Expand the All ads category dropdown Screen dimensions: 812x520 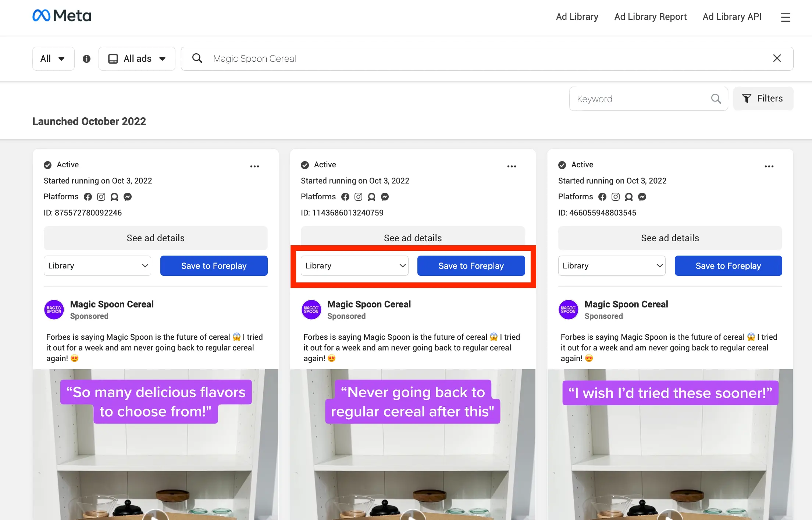pos(137,59)
